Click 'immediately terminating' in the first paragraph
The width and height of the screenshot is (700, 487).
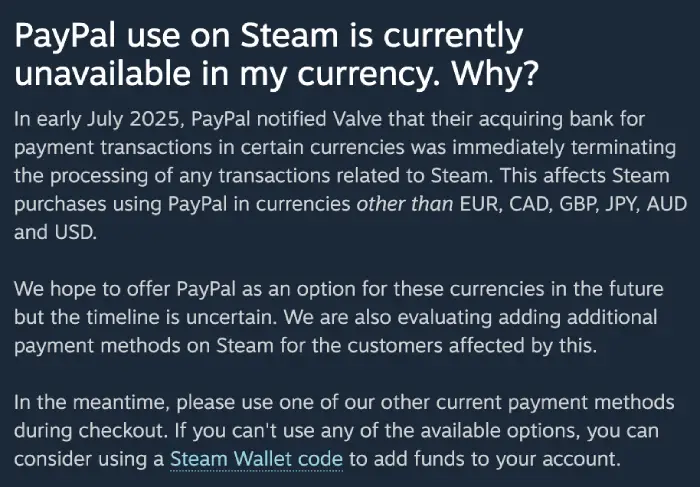(564, 148)
